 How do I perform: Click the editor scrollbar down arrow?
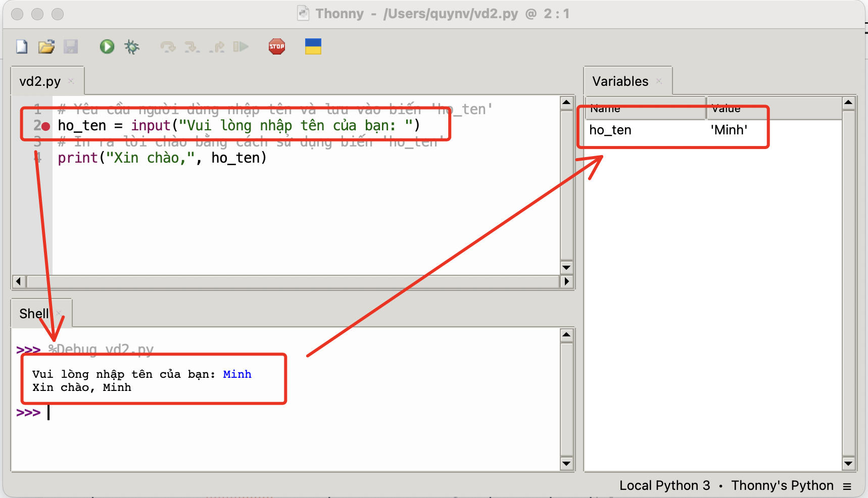click(x=566, y=267)
